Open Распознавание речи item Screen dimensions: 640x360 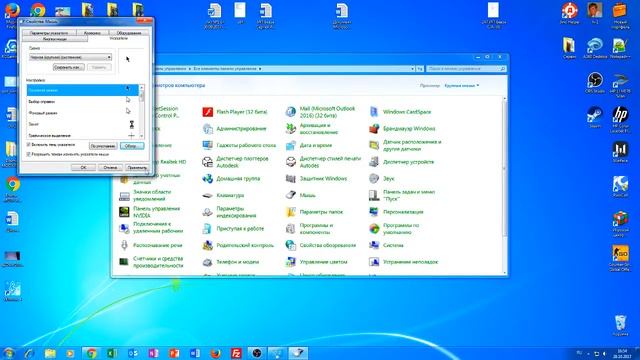tap(151, 245)
